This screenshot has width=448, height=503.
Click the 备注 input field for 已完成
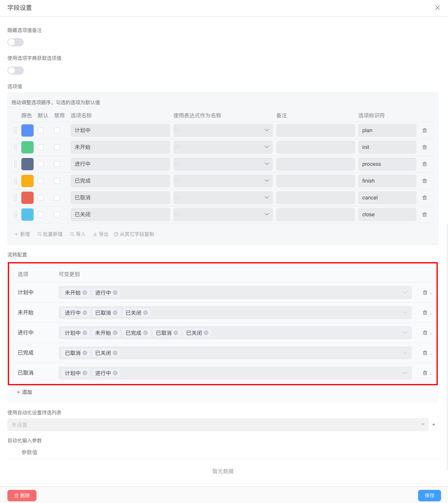point(315,181)
